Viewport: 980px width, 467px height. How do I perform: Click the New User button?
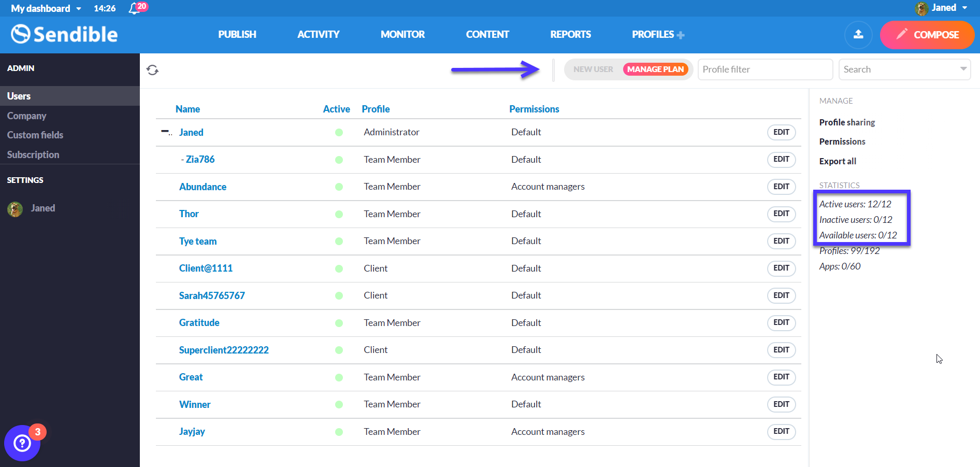(x=593, y=69)
